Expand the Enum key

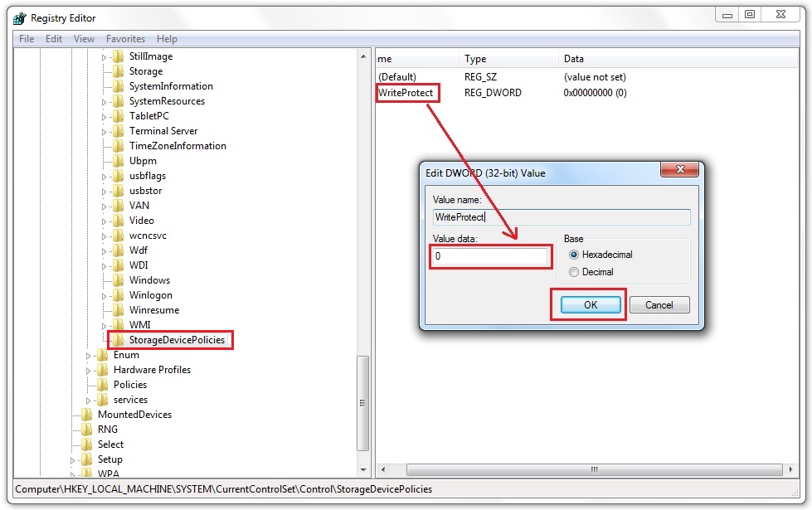click(x=88, y=357)
